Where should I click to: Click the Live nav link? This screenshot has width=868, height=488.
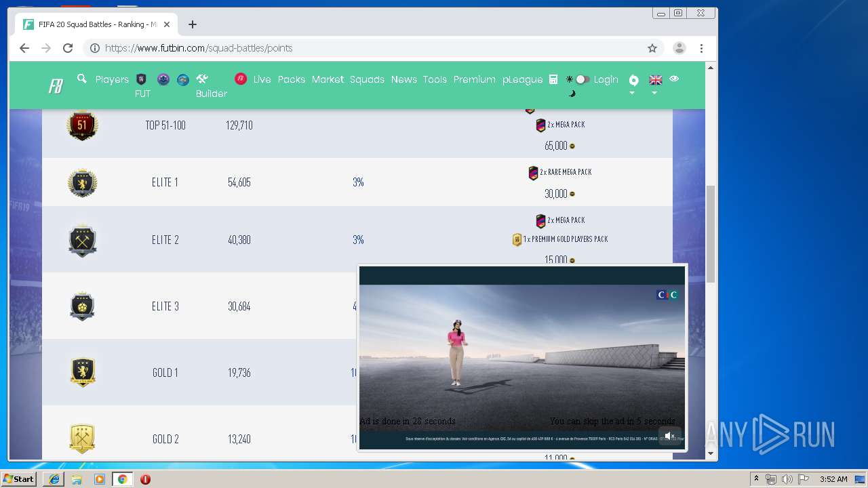tap(262, 79)
